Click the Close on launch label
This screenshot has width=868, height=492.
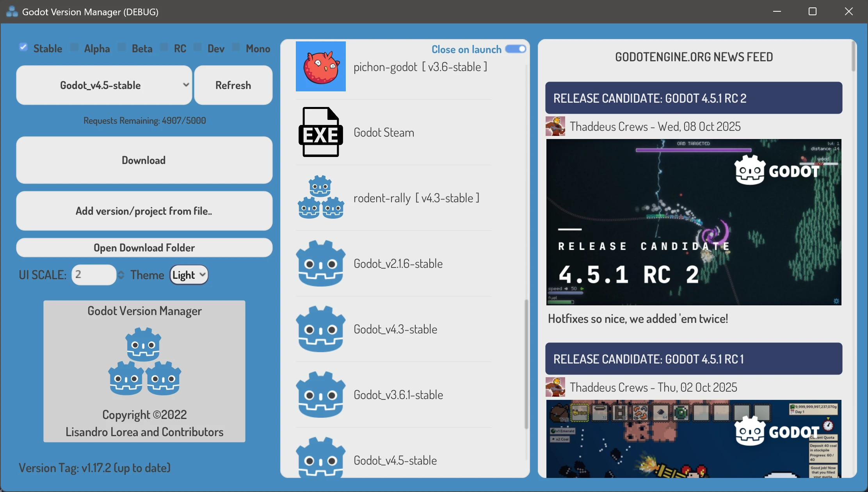click(x=466, y=49)
